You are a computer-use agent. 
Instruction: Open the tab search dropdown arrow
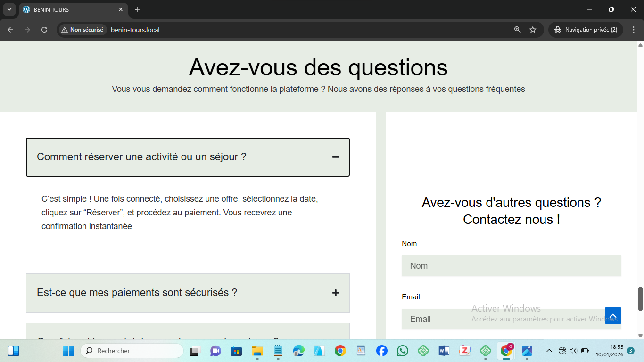pos(9,9)
